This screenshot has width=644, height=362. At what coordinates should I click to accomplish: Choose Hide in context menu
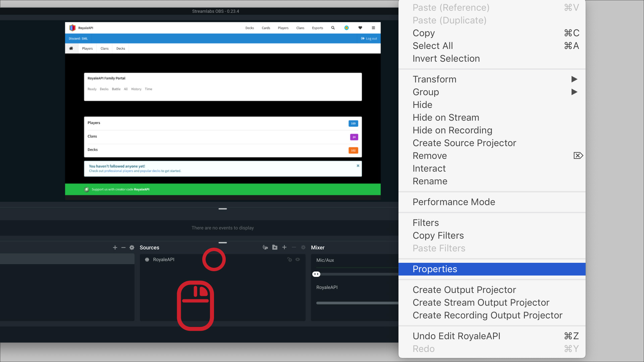(492, 105)
